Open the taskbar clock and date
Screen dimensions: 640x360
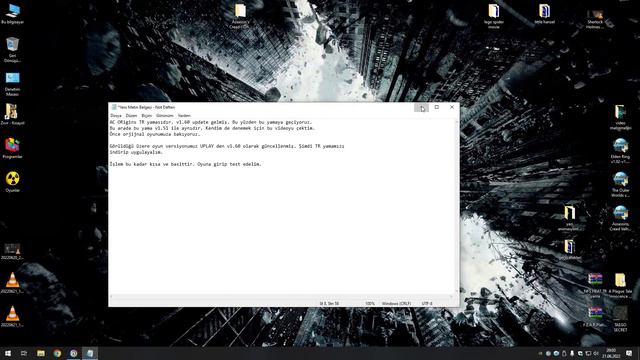click(611, 353)
